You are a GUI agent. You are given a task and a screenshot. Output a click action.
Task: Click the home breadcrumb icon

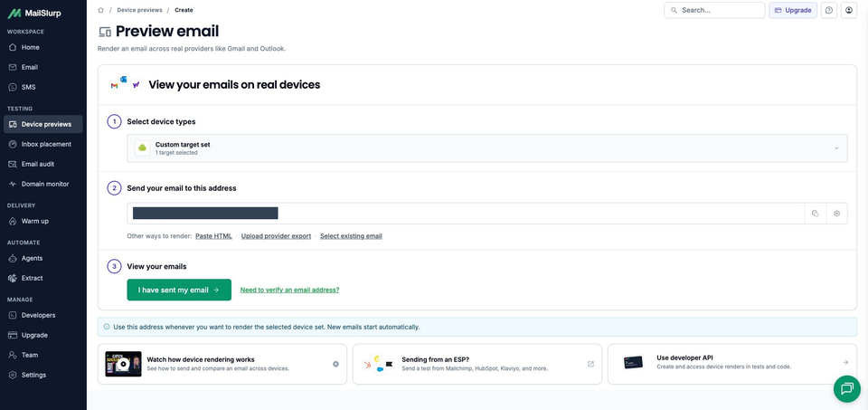100,10
